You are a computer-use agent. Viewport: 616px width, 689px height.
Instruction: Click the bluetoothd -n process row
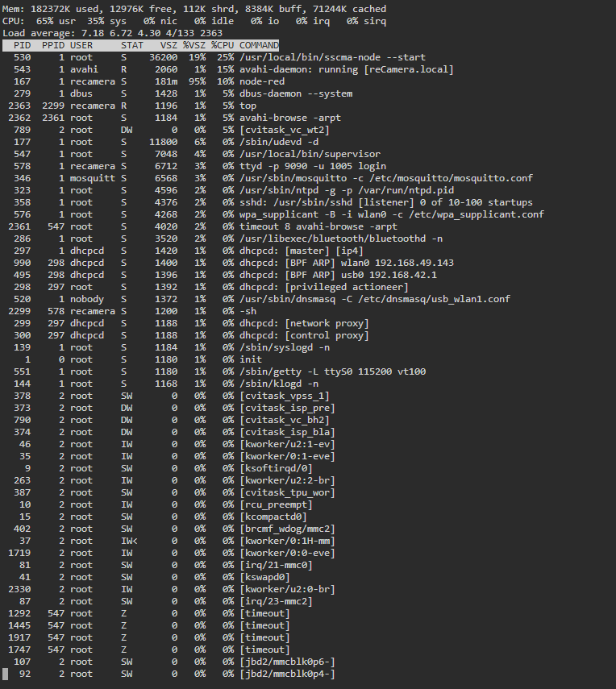225,239
